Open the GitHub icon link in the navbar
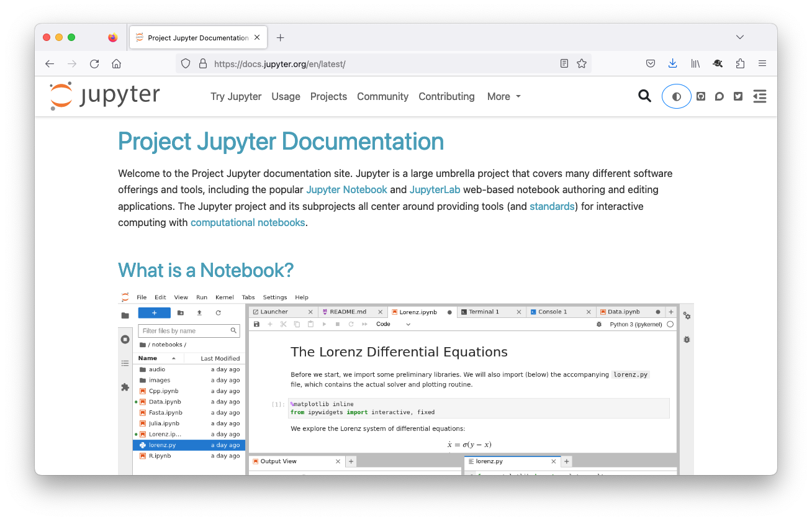This screenshot has height=521, width=812. point(701,96)
